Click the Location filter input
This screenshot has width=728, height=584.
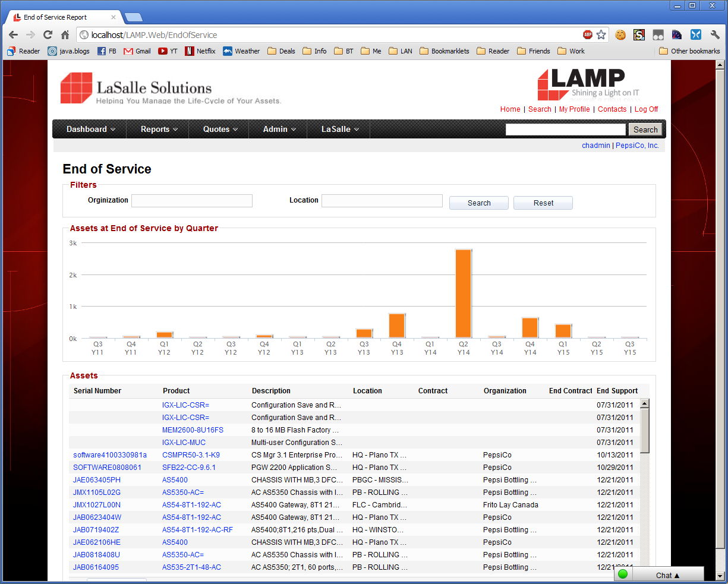382,201
